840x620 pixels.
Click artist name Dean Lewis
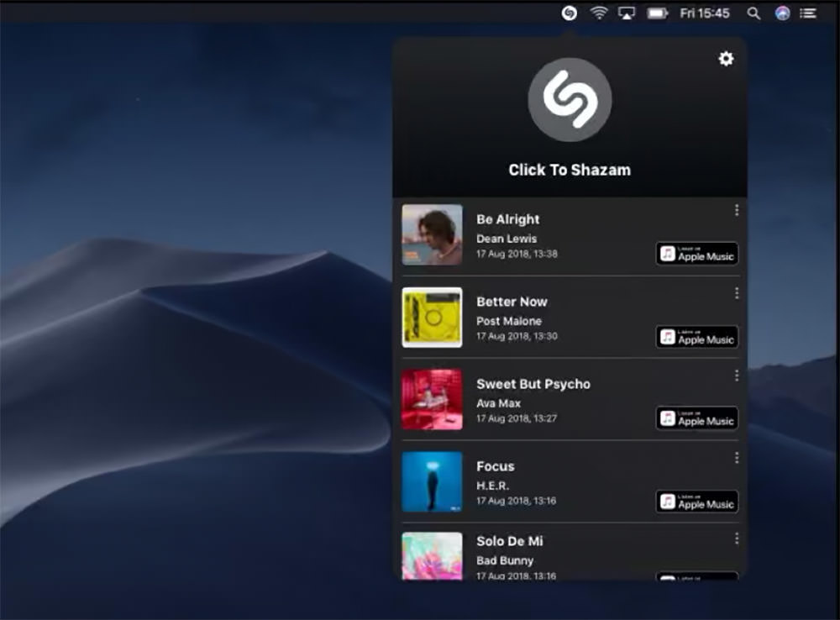tap(507, 239)
